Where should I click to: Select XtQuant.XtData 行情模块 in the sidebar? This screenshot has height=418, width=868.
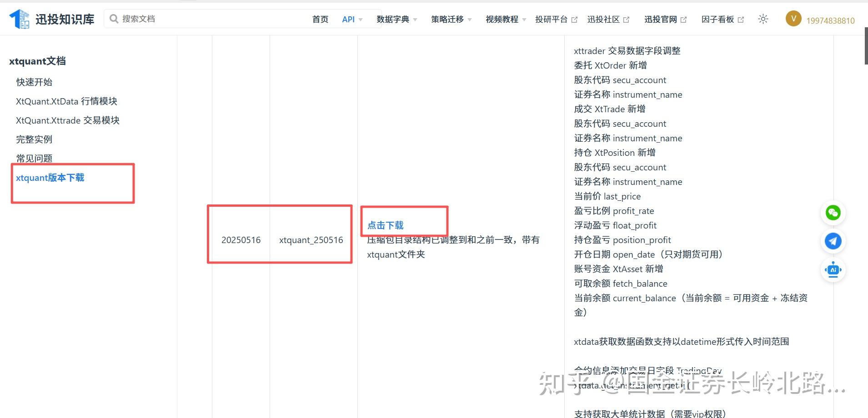(x=66, y=101)
